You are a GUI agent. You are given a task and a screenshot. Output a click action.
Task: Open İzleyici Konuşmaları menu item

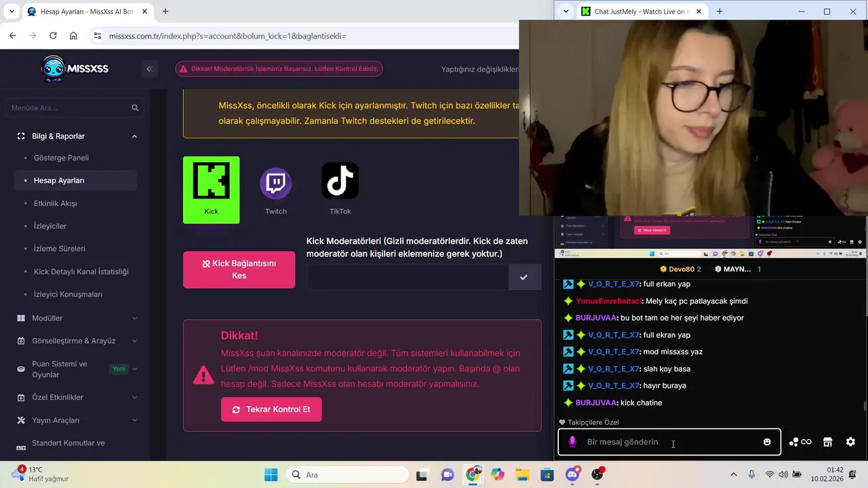coord(68,294)
